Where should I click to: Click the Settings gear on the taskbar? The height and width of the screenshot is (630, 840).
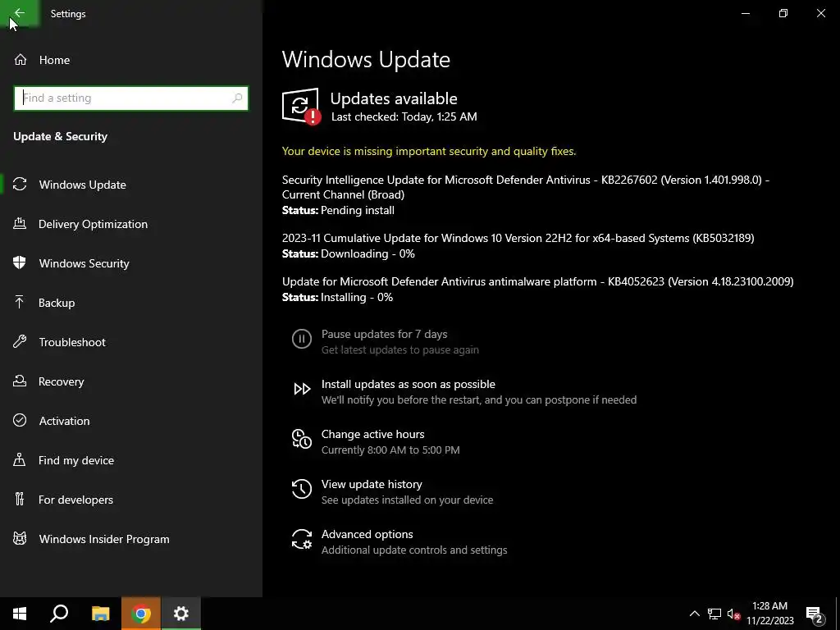(181, 614)
